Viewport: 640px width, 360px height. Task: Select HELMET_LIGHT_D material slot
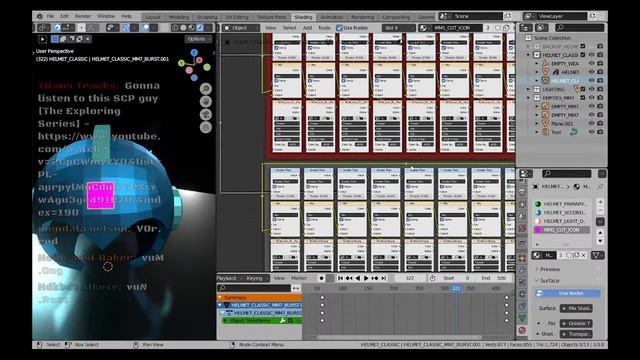click(x=562, y=221)
